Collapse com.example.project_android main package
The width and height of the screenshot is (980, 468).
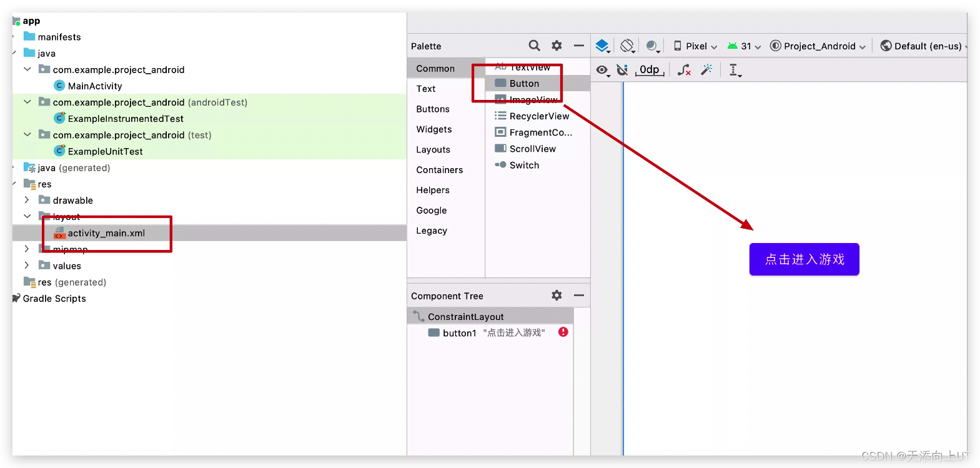point(27,69)
